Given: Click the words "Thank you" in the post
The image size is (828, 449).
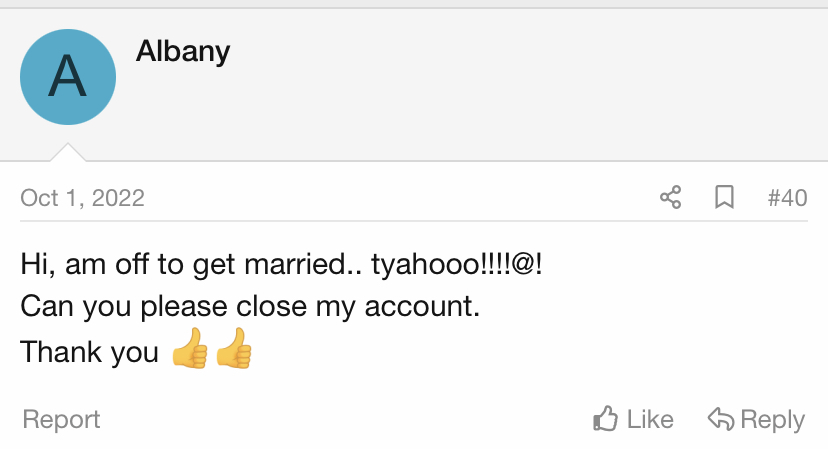Looking at the screenshot, I should pos(89,352).
